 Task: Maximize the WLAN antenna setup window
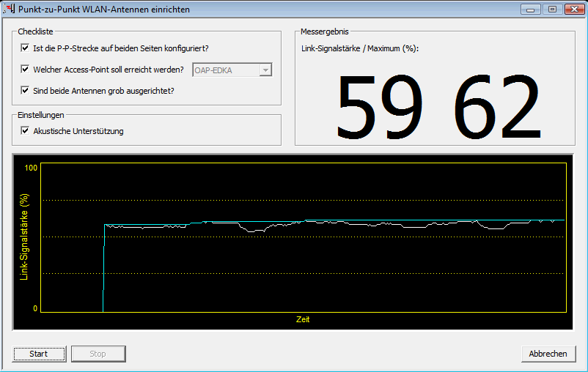(551, 10)
